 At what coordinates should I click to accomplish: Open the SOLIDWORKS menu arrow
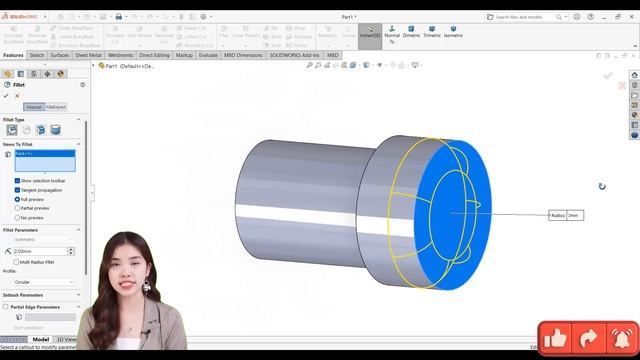(x=45, y=17)
